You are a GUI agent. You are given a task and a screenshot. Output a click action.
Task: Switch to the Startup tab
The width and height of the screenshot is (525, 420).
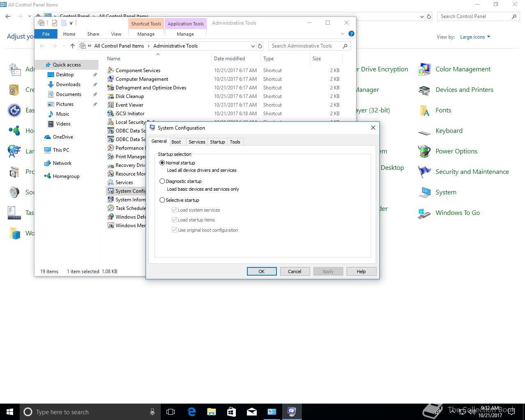tap(217, 142)
